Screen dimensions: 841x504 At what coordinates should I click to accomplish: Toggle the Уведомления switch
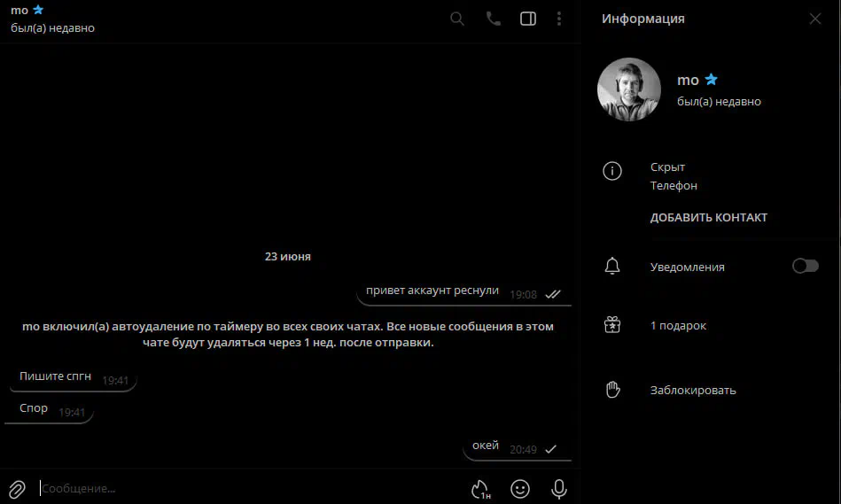coord(805,266)
